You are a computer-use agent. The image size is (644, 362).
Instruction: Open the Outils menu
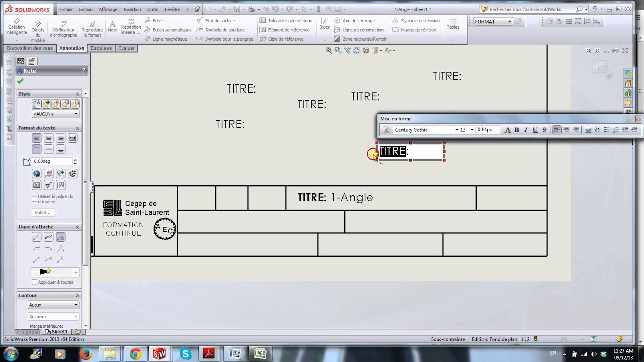[153, 9]
